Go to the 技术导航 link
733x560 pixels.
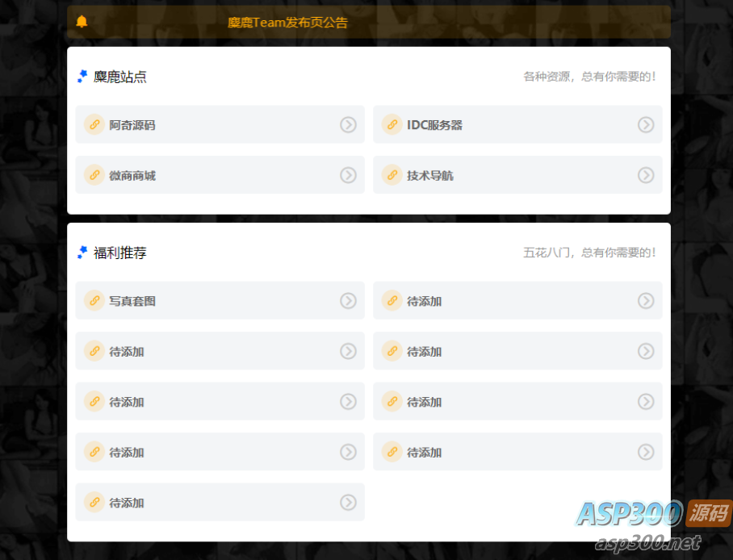[517, 175]
